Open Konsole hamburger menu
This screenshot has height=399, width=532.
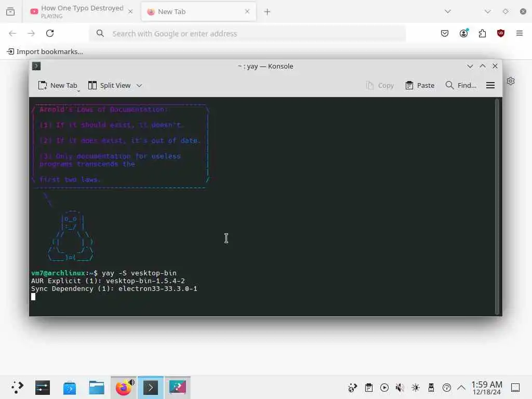pos(490,86)
